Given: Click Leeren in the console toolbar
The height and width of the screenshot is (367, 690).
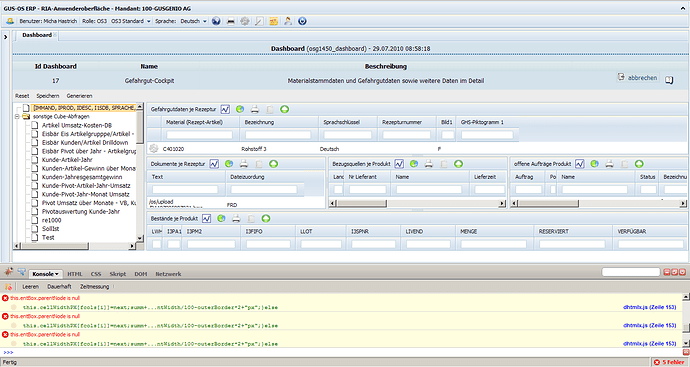Looking at the screenshot, I should [30, 286].
